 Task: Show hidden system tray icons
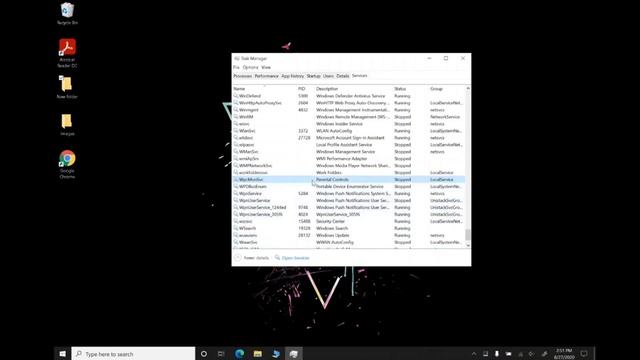coord(474,354)
